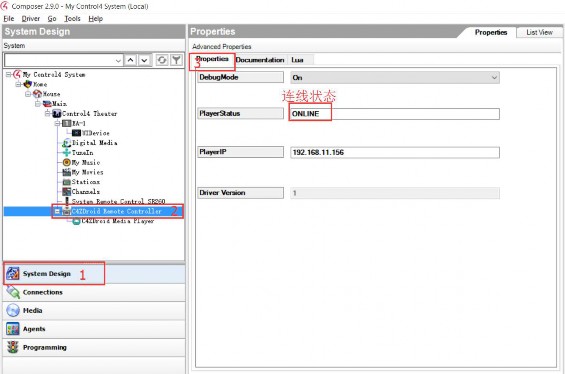Click the Driver Version value field
Screen dimensions: 565x374
pos(395,193)
